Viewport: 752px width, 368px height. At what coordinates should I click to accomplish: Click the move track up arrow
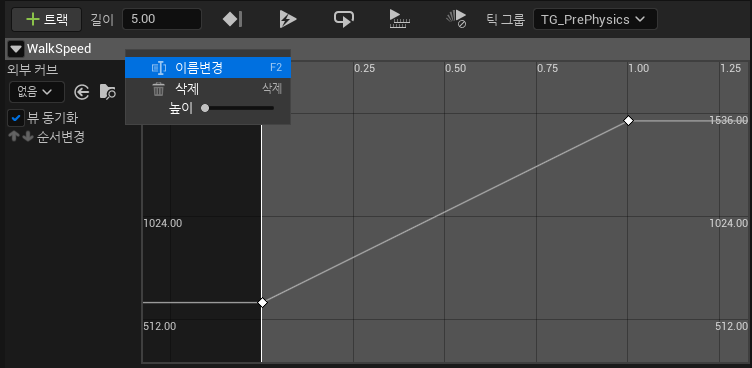point(14,137)
